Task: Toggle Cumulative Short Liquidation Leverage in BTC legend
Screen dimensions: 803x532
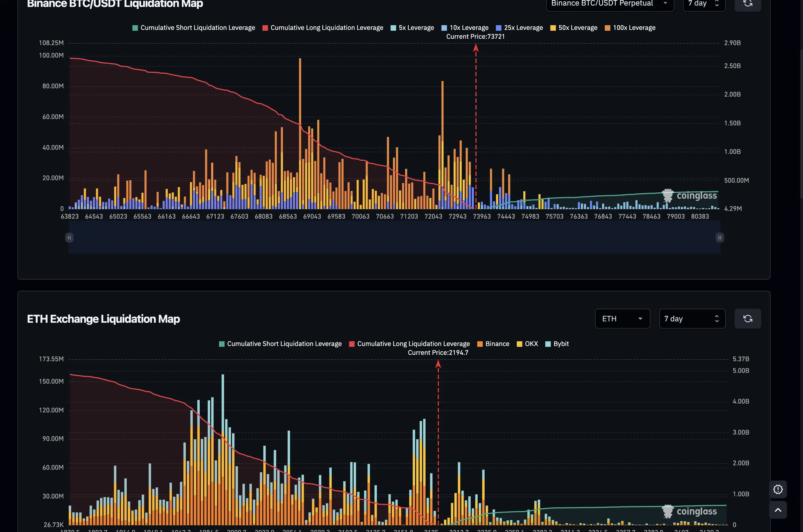Action: [x=194, y=28]
